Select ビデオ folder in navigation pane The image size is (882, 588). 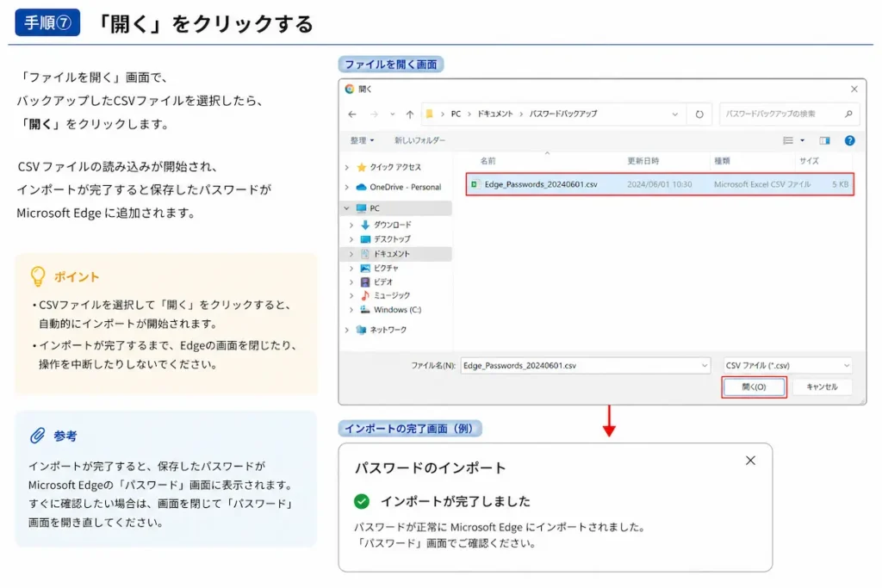coord(383,282)
